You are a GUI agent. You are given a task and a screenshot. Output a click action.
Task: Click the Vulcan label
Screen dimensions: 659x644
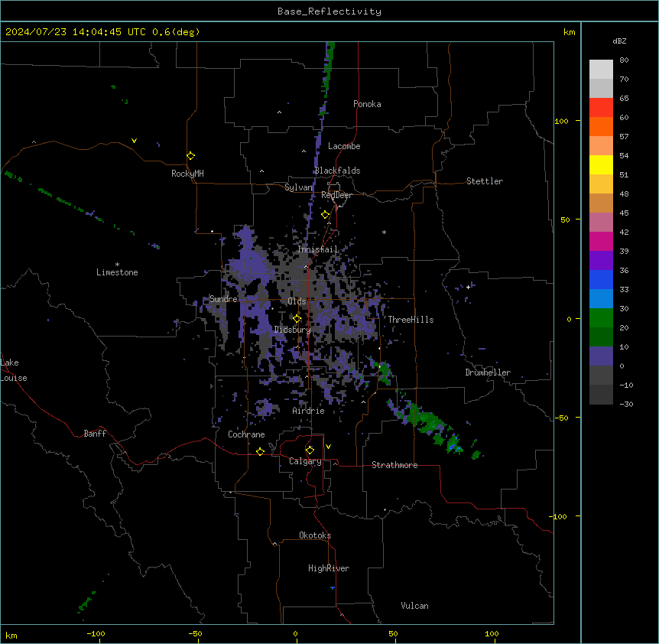click(415, 606)
